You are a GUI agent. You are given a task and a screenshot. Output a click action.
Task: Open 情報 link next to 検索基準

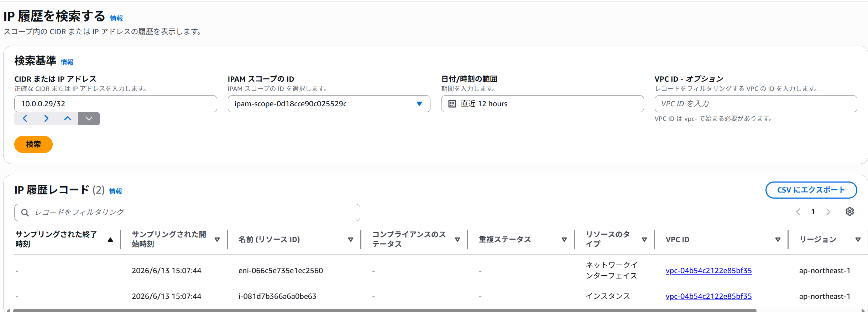pos(67,62)
